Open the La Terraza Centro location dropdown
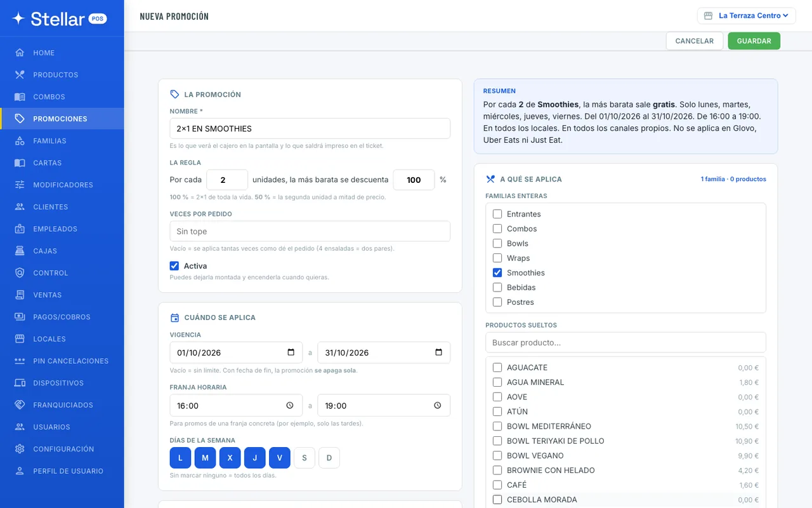 click(x=747, y=16)
